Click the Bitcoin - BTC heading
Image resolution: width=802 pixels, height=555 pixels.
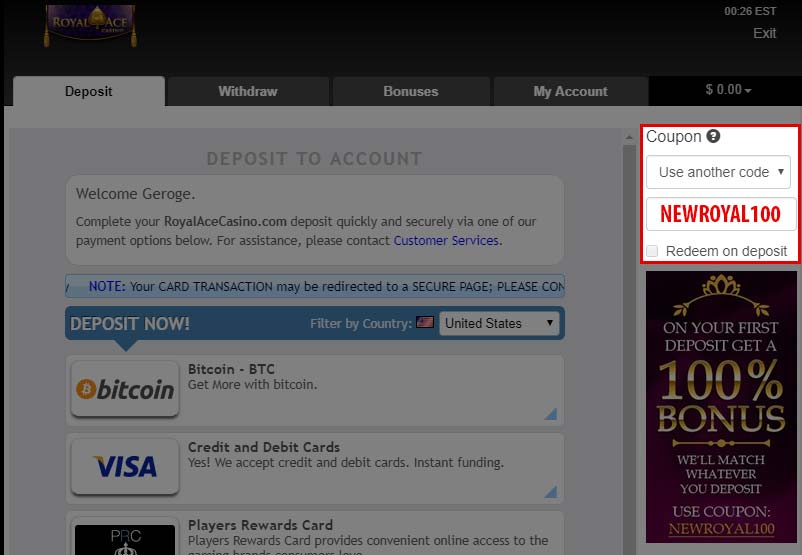click(x=231, y=369)
